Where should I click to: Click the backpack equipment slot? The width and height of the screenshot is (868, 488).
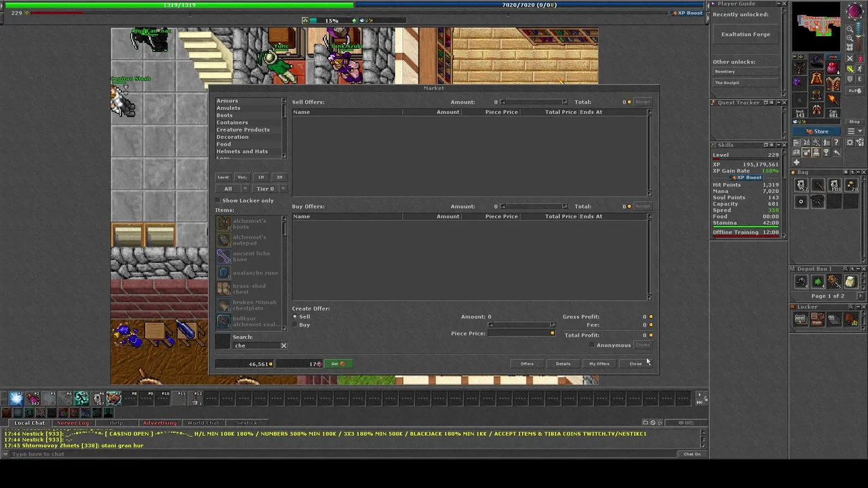[x=833, y=68]
